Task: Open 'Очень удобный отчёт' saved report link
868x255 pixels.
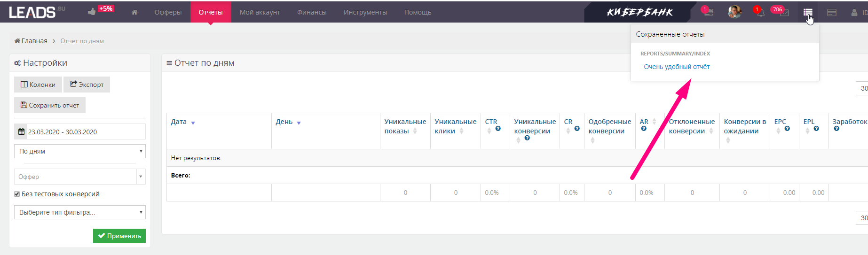Action: tap(677, 67)
